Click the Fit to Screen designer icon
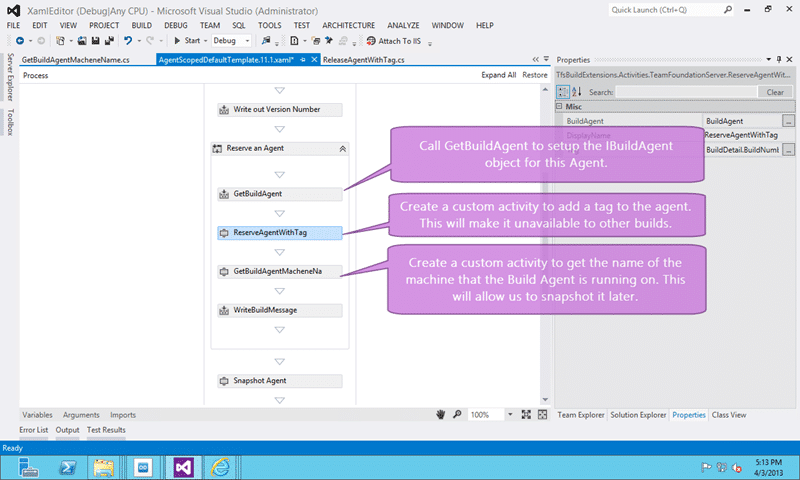The image size is (800, 480). coord(526,415)
